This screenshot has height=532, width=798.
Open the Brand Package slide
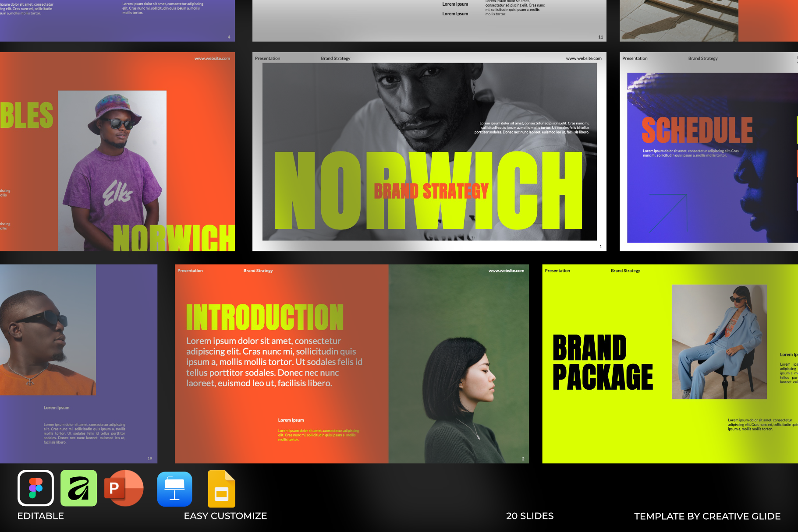tap(670, 363)
